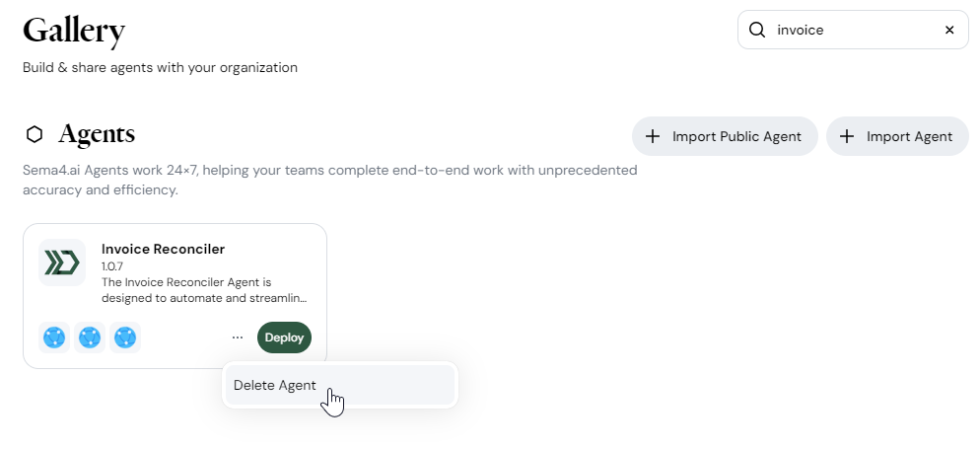Click the green Invoice Reconciler logo thumbnail
This screenshot has width=980, height=450.
(x=62, y=262)
